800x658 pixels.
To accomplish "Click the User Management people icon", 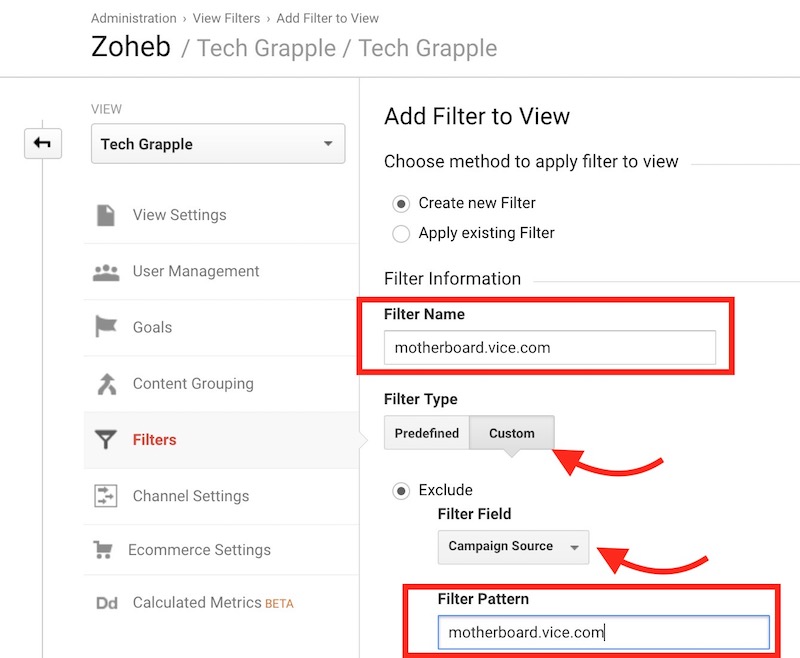I will click(x=105, y=271).
